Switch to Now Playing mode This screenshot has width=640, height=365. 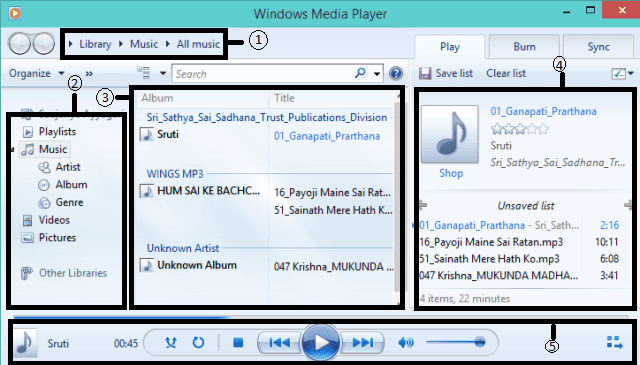(x=614, y=342)
